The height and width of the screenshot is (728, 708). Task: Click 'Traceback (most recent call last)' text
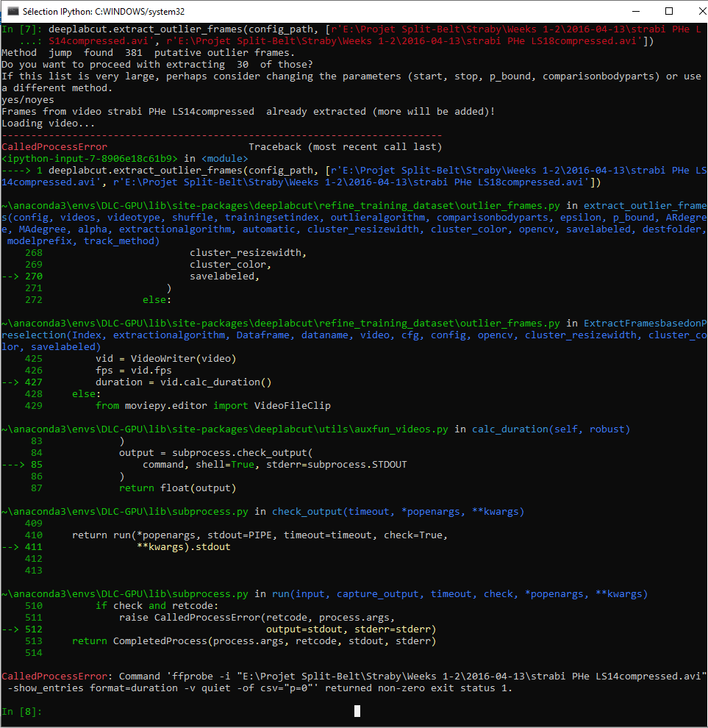(346, 147)
